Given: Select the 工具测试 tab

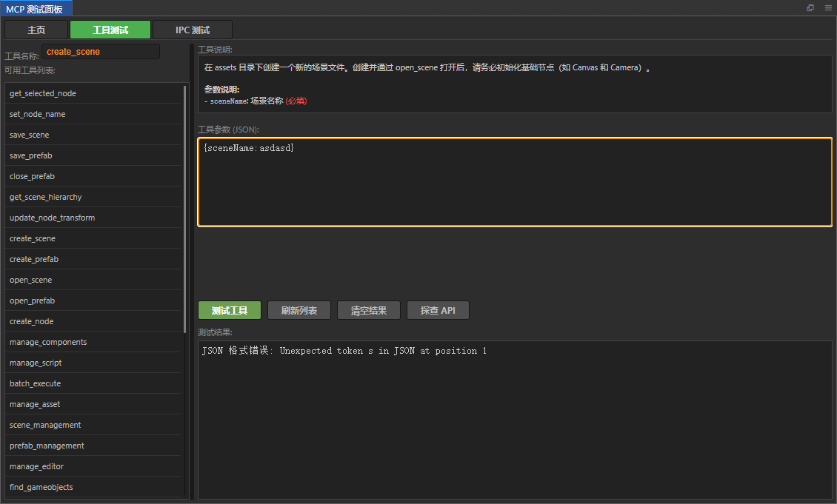Looking at the screenshot, I should [x=110, y=30].
